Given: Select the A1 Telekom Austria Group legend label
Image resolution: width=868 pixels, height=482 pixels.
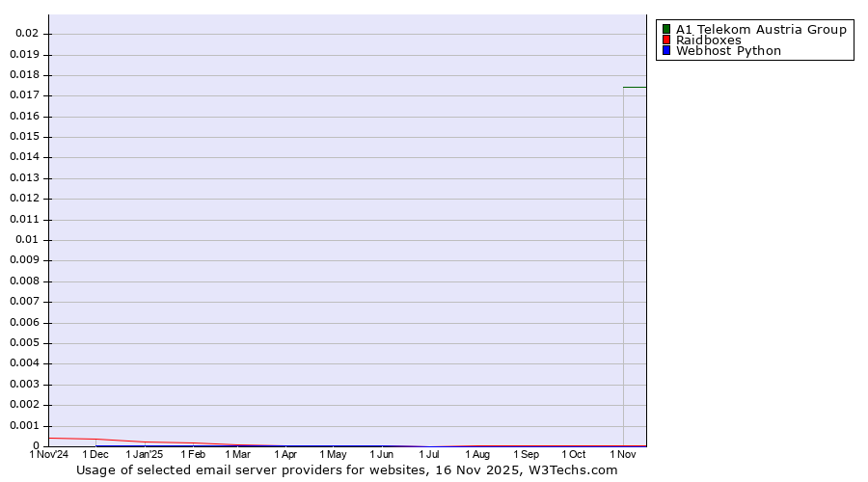Looking at the screenshot, I should [761, 29].
